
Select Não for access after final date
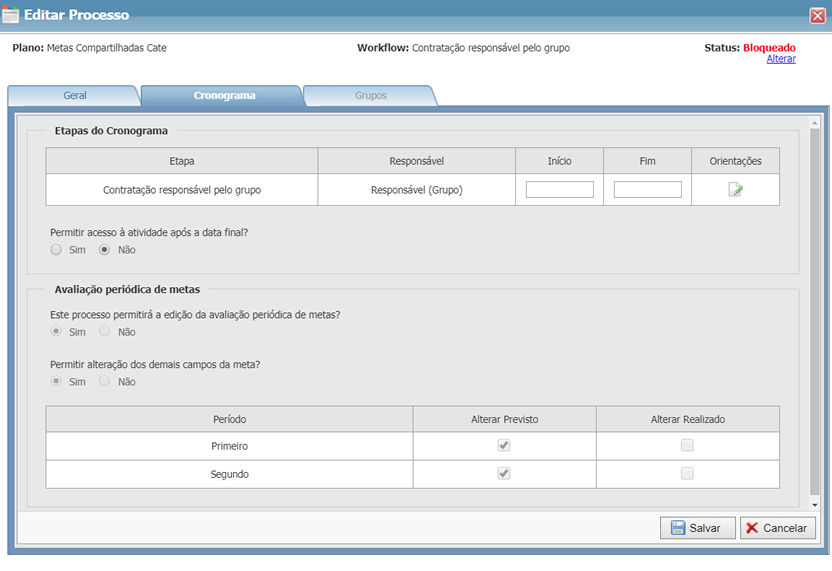pos(105,250)
